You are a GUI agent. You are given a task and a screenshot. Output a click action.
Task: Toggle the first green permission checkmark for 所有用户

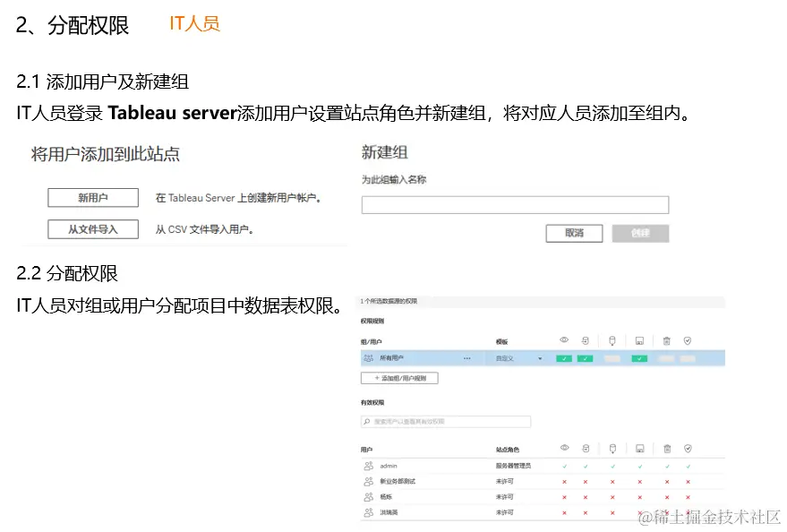pyautogui.click(x=564, y=357)
